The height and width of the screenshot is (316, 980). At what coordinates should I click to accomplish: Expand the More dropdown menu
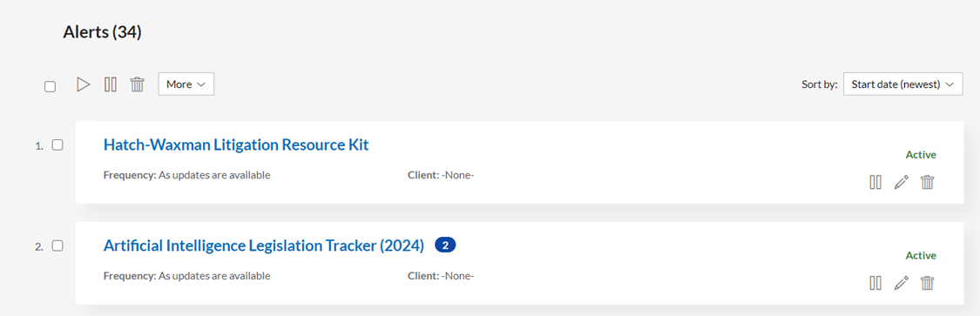(x=186, y=84)
